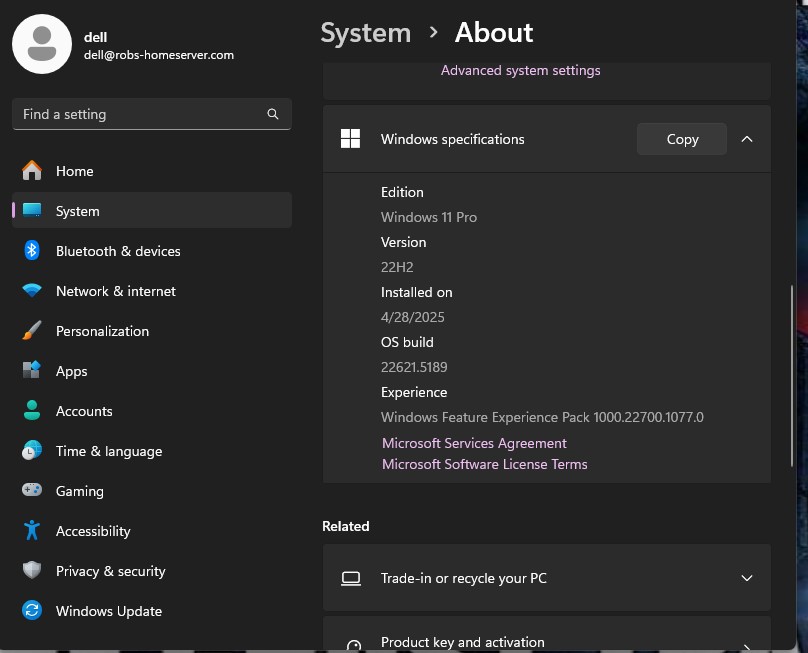Click the Find a setting search box
Viewport: 808px width, 653px height.
coord(140,114)
